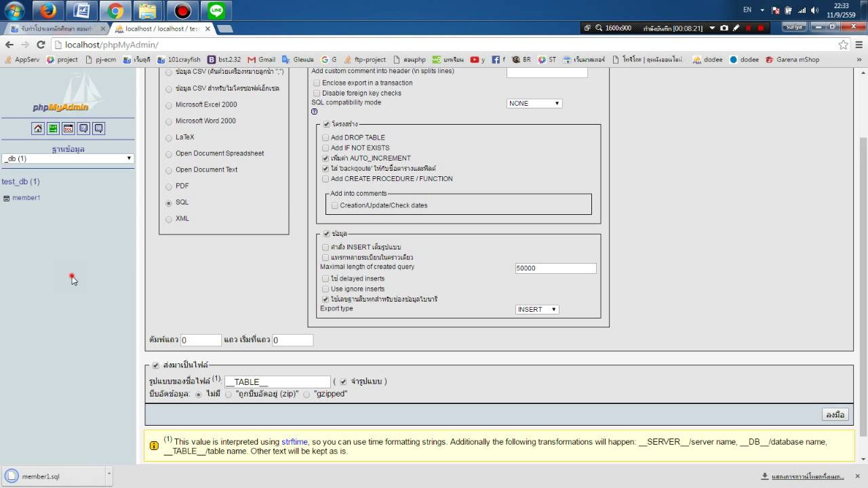Pause recording with the red pause icon

coord(749,28)
